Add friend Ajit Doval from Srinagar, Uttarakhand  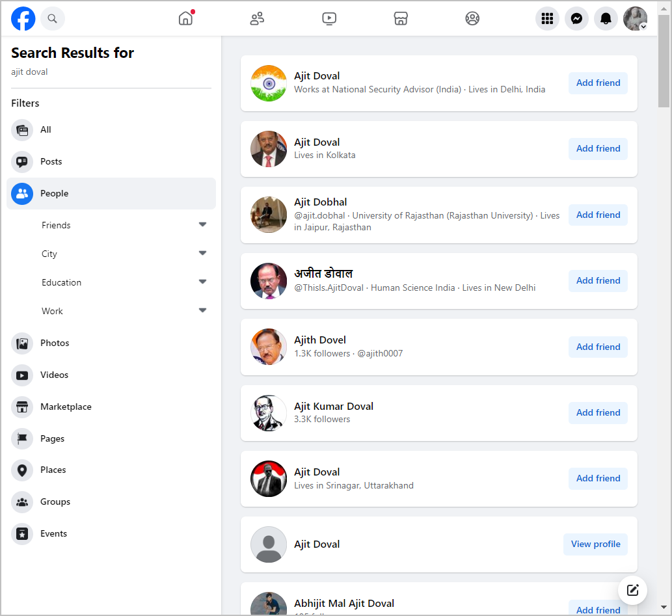598,478
